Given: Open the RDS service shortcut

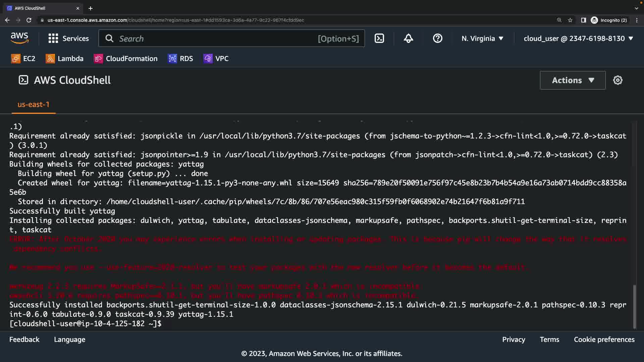Looking at the screenshot, I should pos(180,59).
